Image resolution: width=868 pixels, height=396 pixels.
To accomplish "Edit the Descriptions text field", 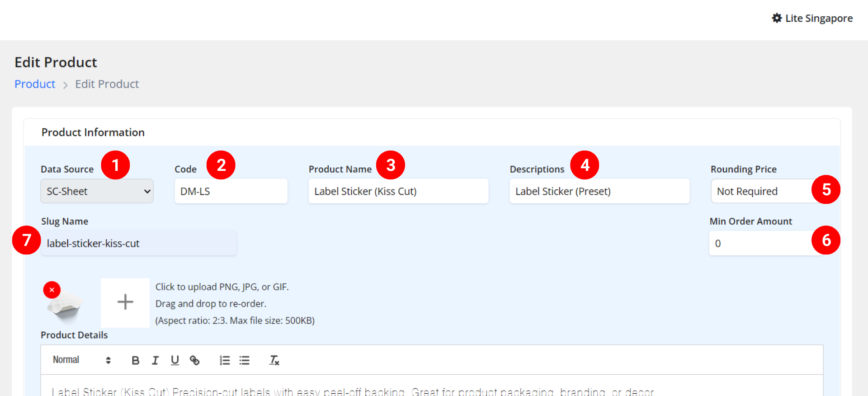I will coord(599,191).
